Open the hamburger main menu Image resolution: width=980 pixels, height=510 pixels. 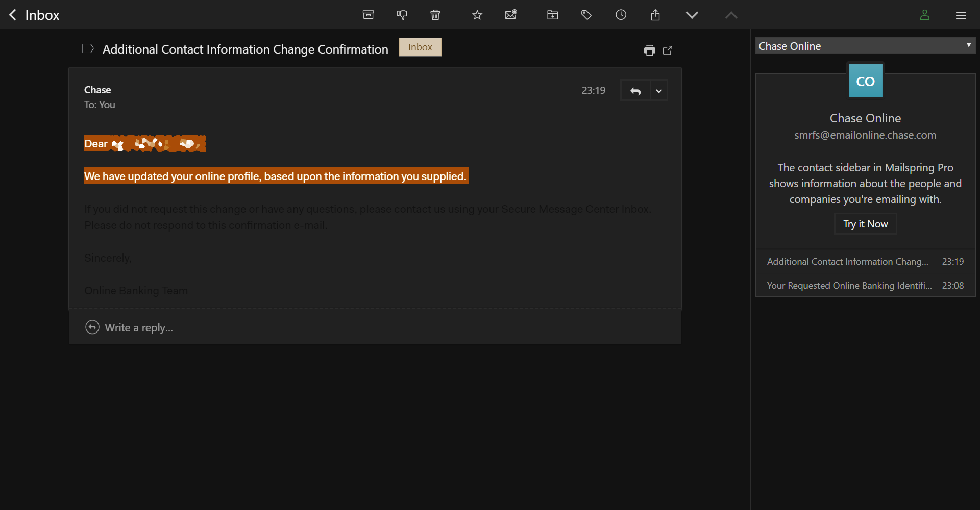pyautogui.click(x=961, y=15)
